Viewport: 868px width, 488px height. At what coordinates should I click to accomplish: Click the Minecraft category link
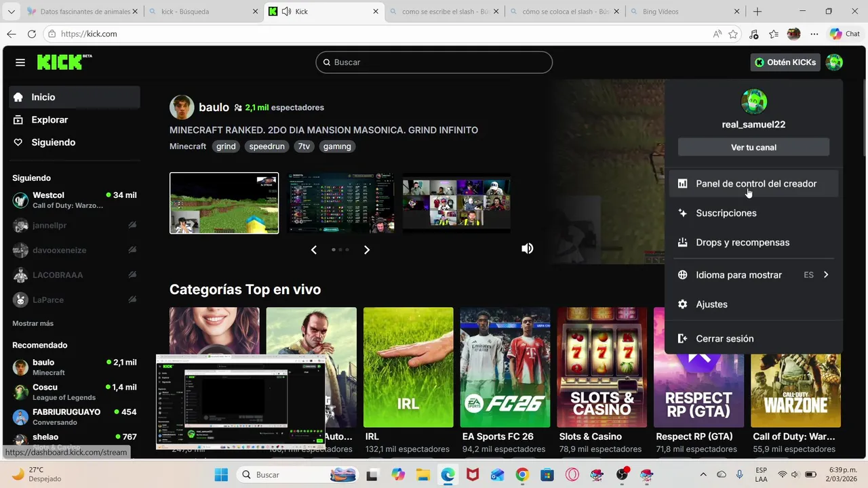(x=188, y=146)
